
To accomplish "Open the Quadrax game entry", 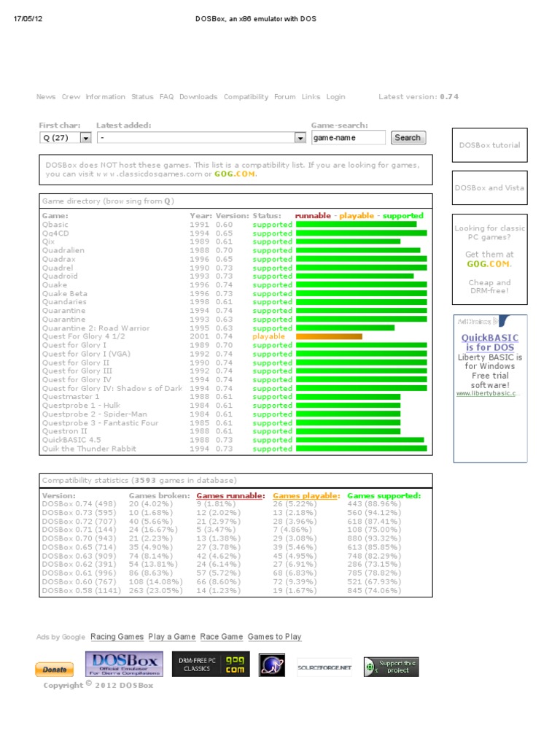I will [58, 259].
